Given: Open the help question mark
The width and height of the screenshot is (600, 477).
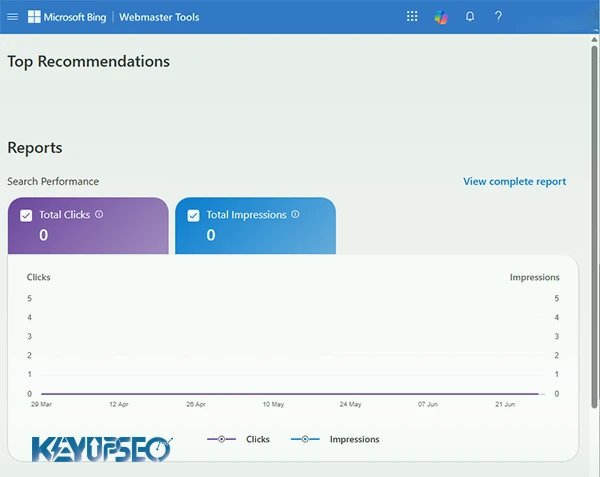Looking at the screenshot, I should [x=498, y=16].
